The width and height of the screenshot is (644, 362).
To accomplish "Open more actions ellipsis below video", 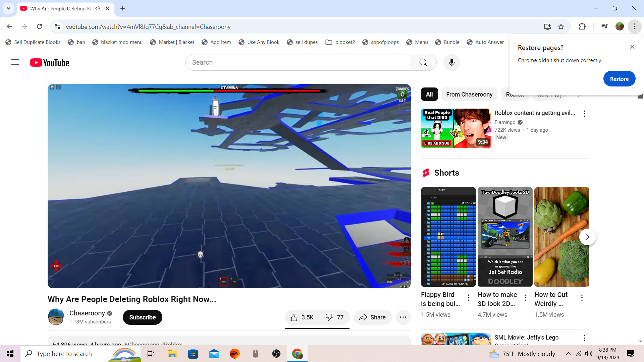I will (403, 317).
